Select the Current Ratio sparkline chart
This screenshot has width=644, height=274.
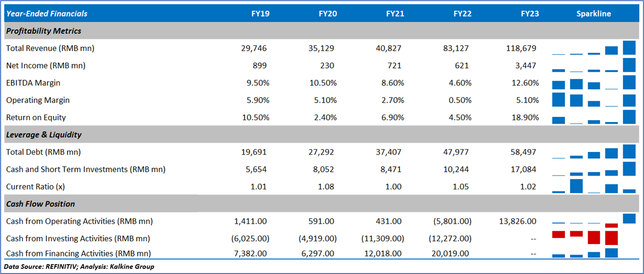click(594, 186)
